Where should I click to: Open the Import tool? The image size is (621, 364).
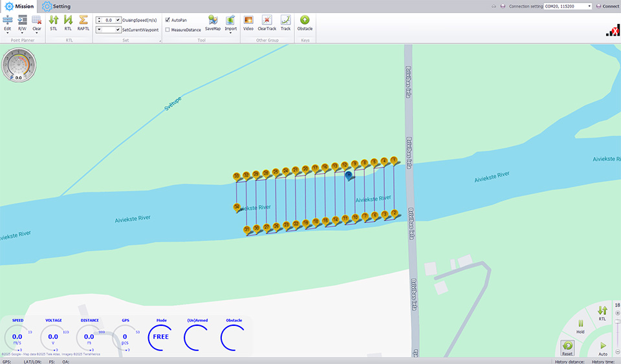click(230, 22)
